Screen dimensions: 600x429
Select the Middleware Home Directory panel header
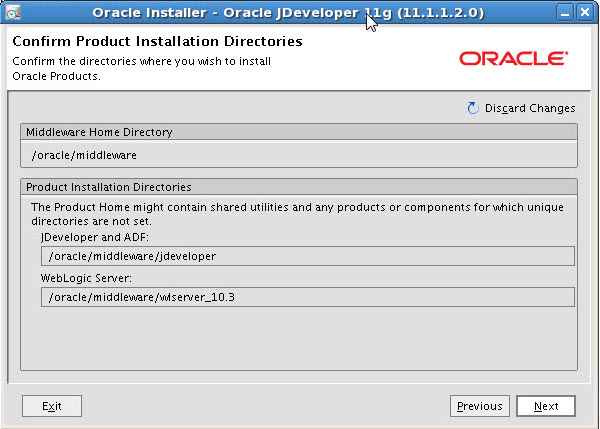coord(299,132)
